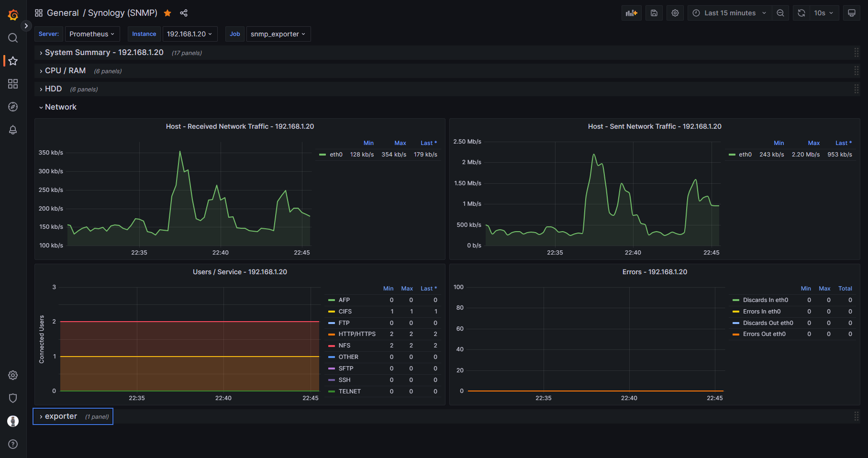Unstar the Synology dashboard
Screen dimensions: 868x458
(x=167, y=13)
